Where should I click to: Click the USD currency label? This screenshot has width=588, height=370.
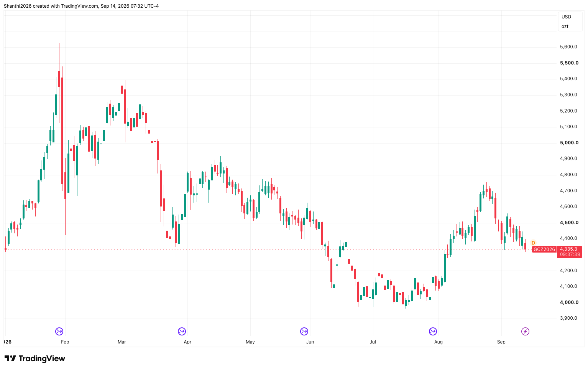pyautogui.click(x=566, y=17)
